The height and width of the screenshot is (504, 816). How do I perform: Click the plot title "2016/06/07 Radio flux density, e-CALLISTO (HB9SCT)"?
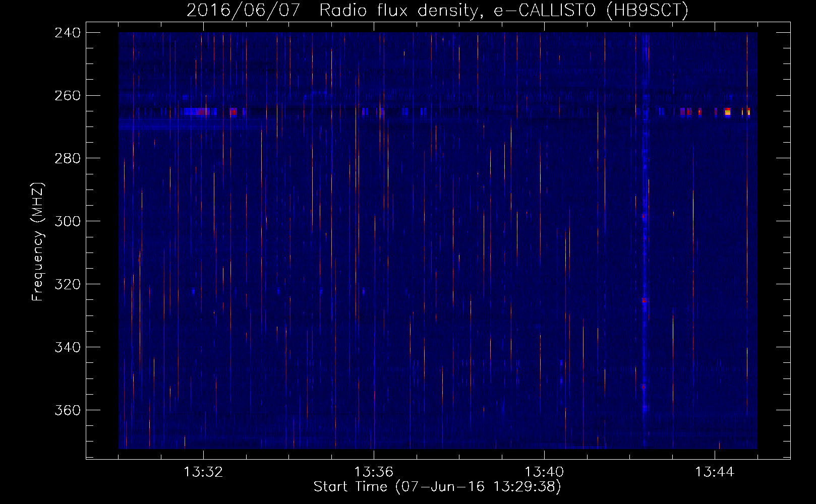tap(437, 10)
